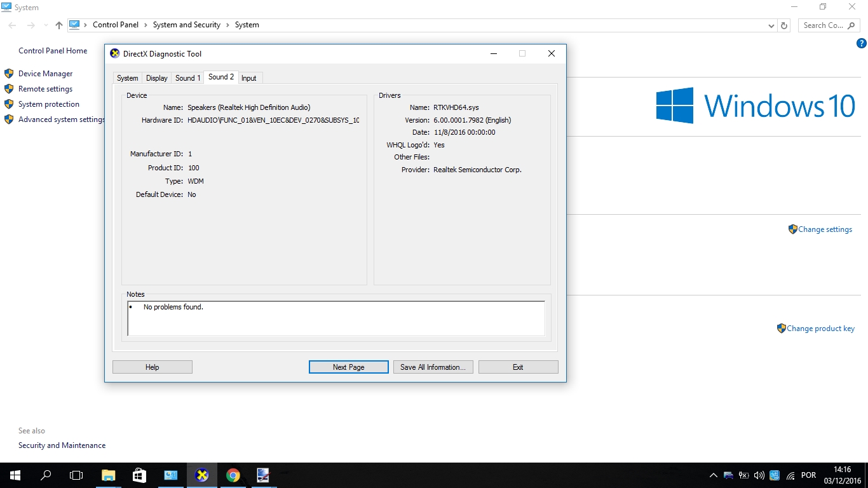This screenshot has width=868, height=488.
Task: Open Remote settings link
Action: [x=45, y=89]
